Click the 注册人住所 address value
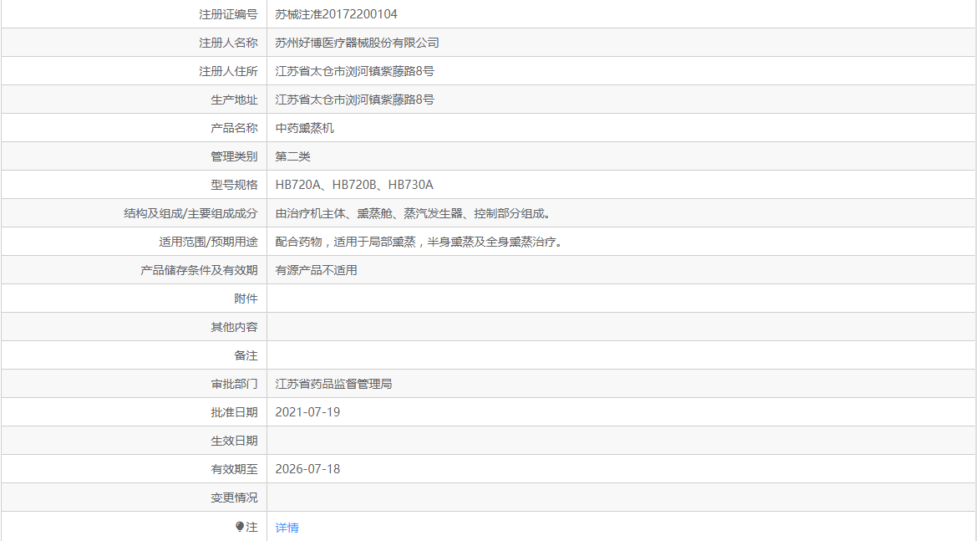980x541 pixels. coord(354,71)
